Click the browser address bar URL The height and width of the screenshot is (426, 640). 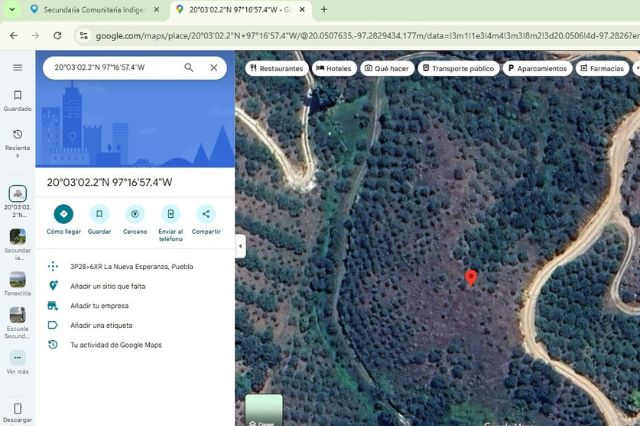coord(367,36)
